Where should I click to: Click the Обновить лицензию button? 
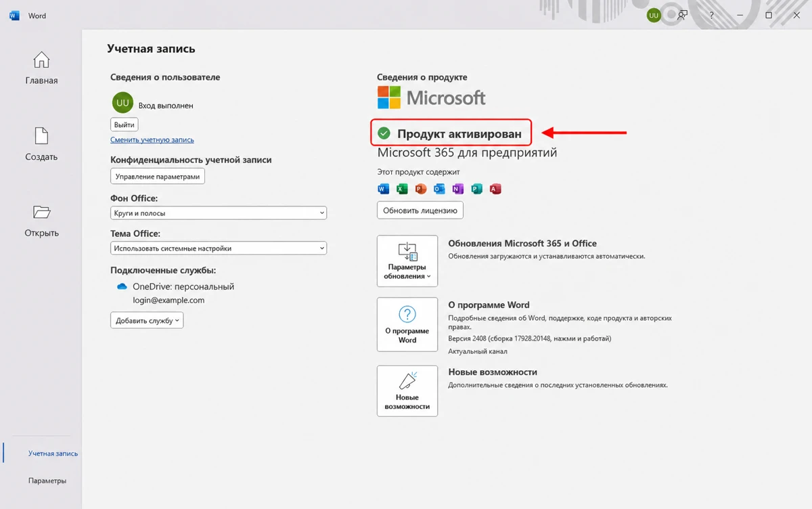(x=420, y=210)
